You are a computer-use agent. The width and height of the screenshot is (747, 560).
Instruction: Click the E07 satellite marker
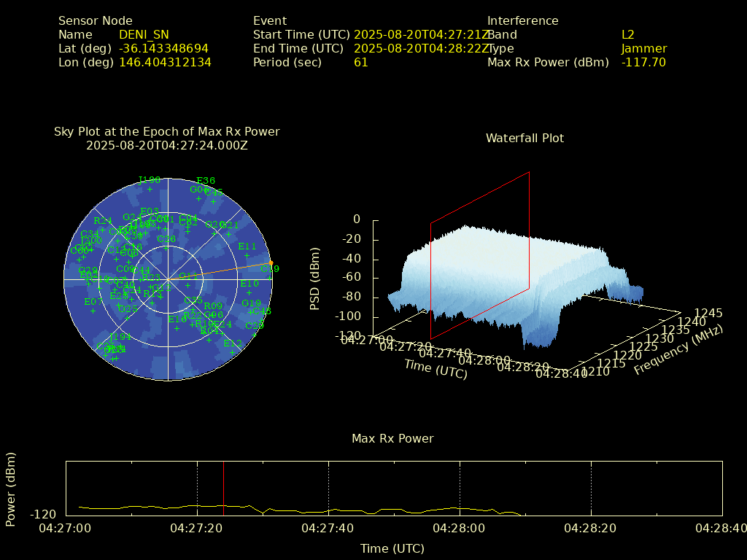point(93,311)
